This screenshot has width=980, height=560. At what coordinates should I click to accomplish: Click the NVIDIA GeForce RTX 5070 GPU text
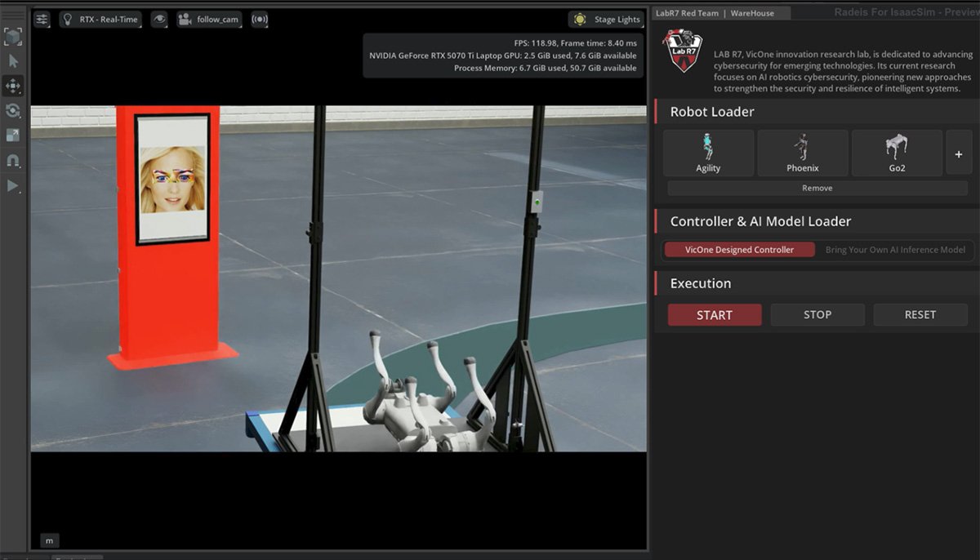pos(503,55)
